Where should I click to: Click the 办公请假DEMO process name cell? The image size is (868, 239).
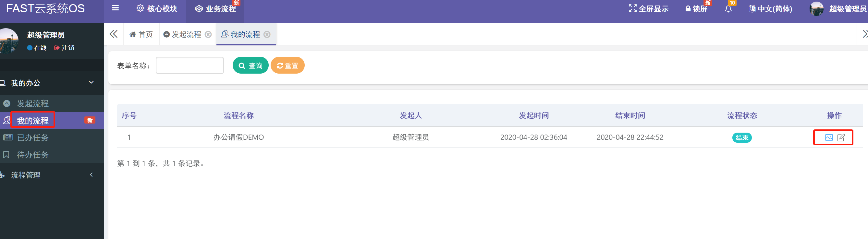point(238,137)
